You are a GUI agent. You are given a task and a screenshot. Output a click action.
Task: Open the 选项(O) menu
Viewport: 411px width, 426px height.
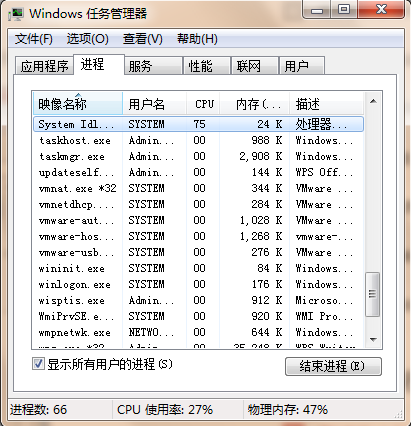(88, 39)
